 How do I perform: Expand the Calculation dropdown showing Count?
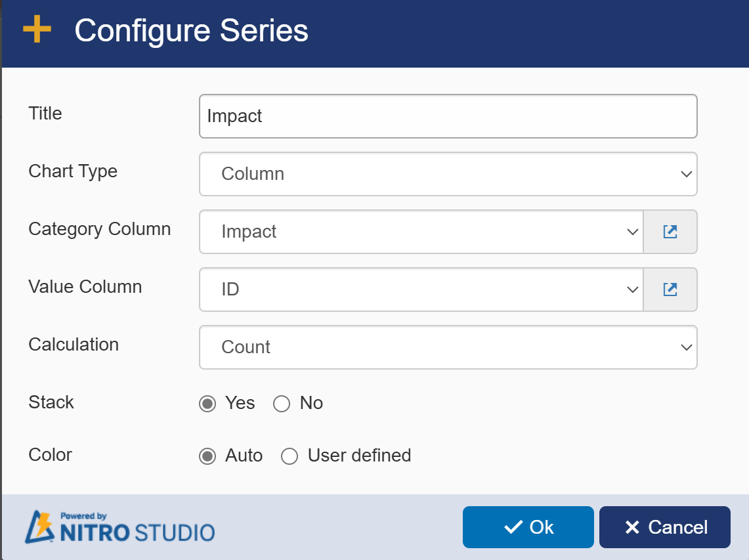pos(448,347)
